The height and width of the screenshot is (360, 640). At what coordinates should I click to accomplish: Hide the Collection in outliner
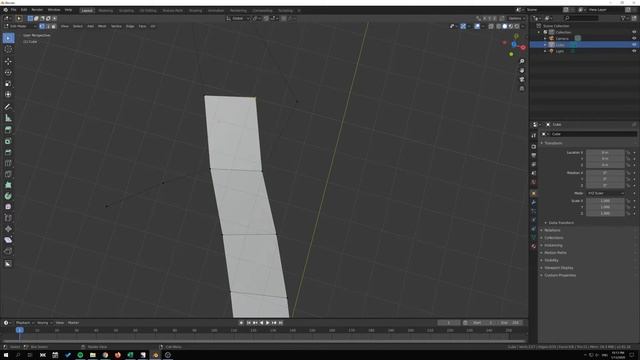coord(634,32)
